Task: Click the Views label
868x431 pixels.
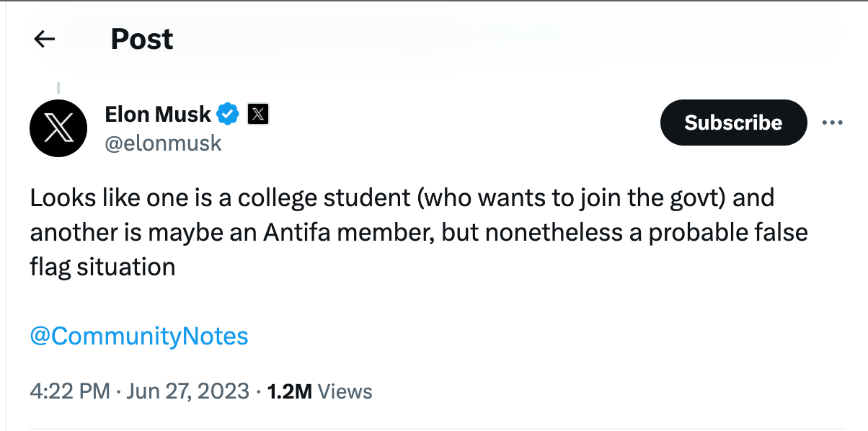Action: (345, 391)
